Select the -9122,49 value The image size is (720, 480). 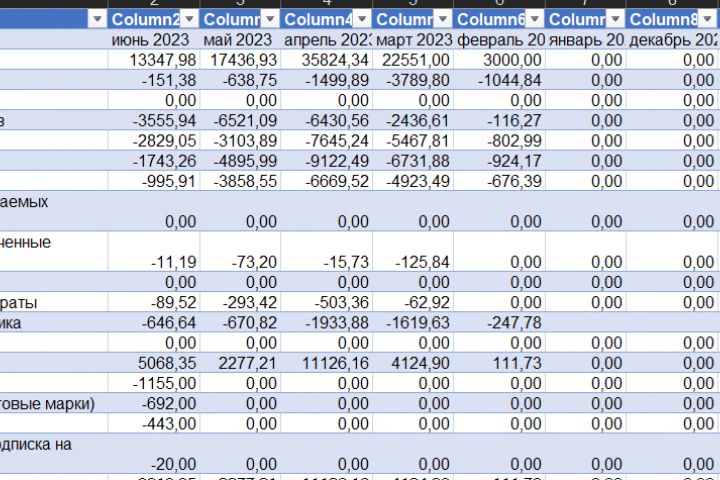pyautogui.click(x=326, y=161)
